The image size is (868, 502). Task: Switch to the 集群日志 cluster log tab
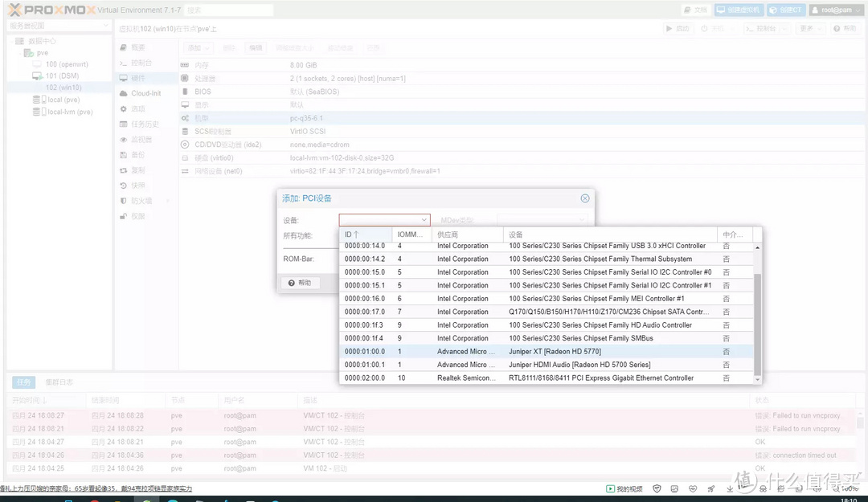click(x=59, y=382)
